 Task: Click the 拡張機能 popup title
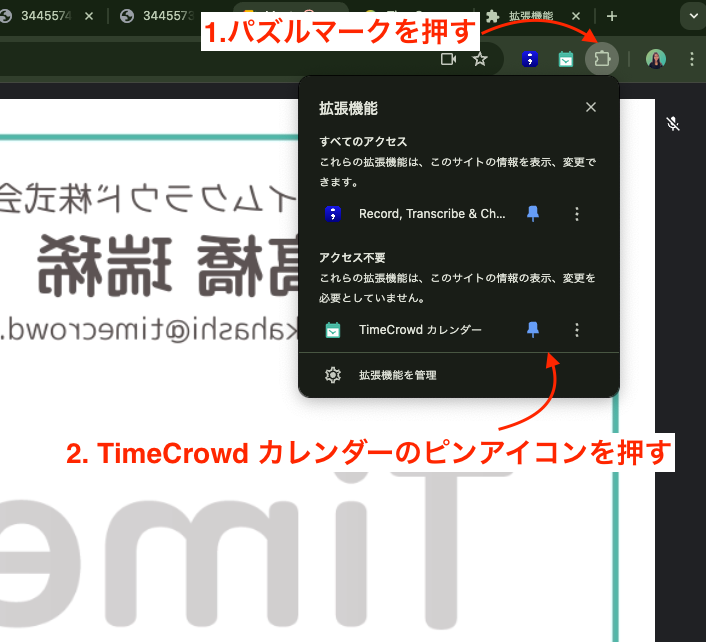pos(348,108)
